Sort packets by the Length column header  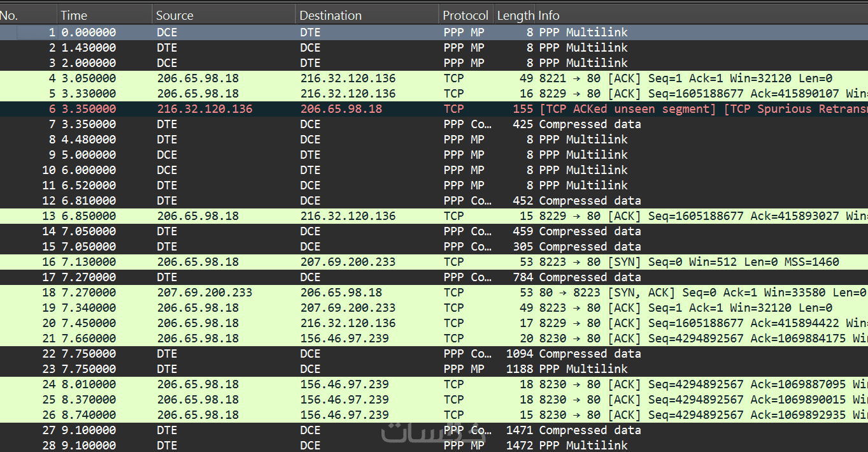[x=515, y=15]
